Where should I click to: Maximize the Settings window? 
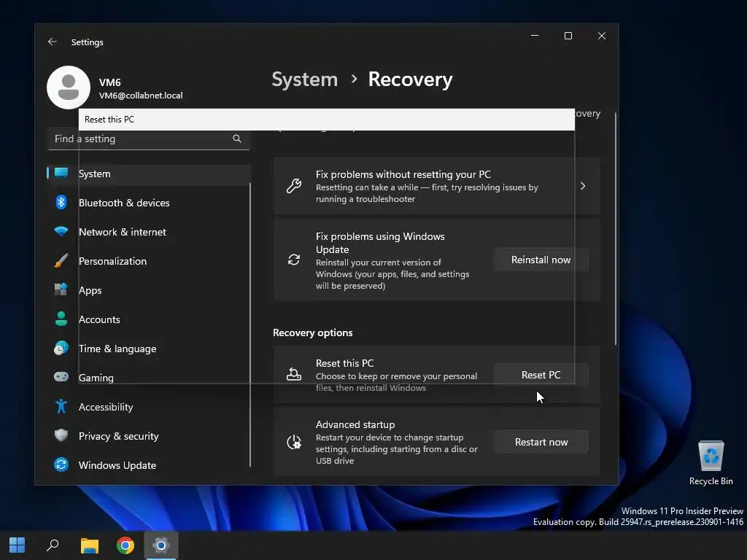point(568,36)
